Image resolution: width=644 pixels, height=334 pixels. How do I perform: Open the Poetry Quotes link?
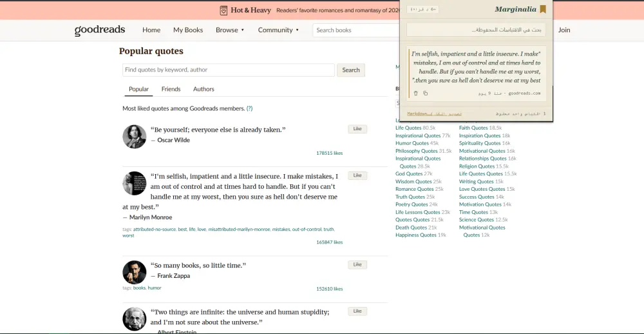click(x=412, y=204)
